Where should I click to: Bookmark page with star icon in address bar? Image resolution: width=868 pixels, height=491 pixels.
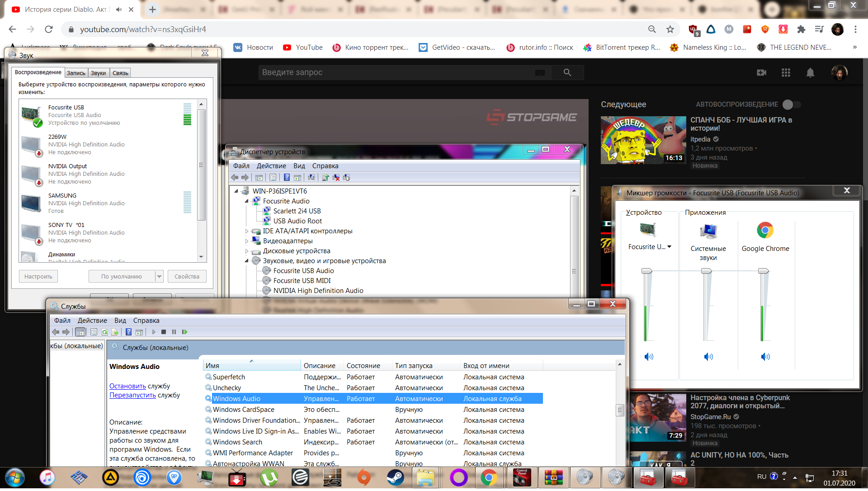[670, 29]
